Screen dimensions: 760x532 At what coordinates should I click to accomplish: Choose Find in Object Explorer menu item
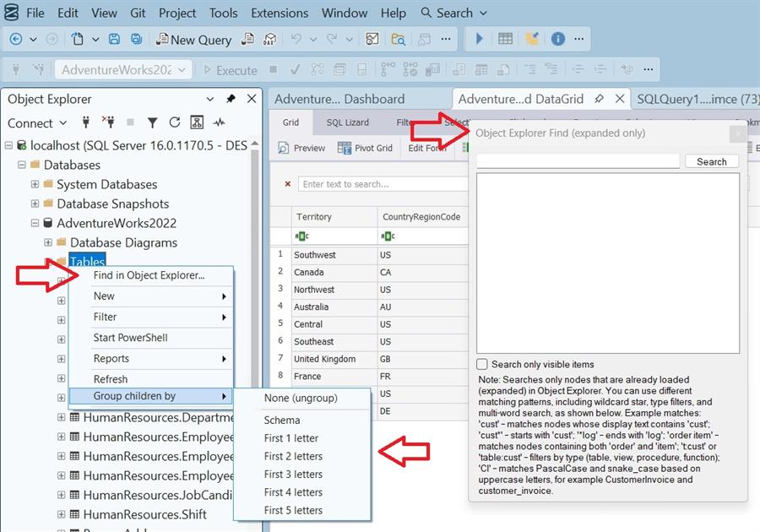click(151, 275)
